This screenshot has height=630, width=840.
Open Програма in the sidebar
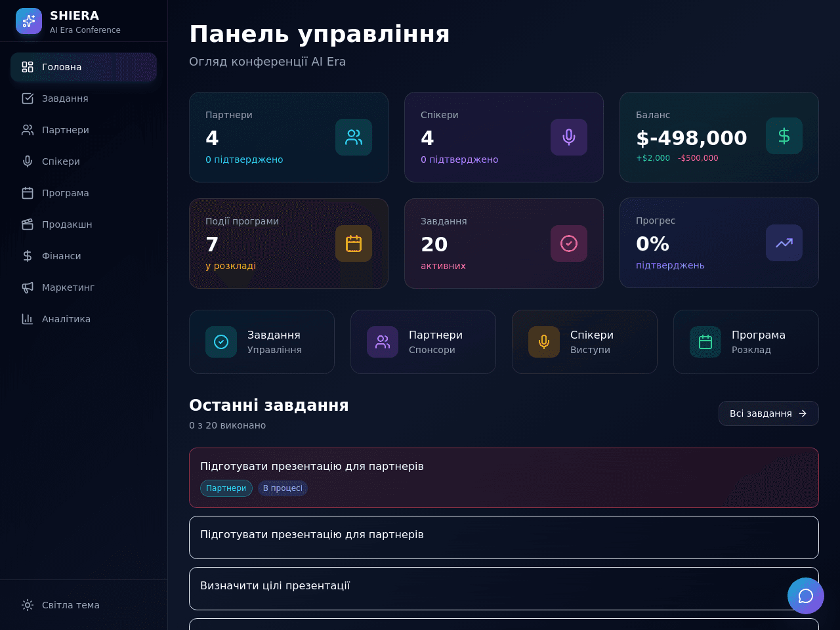click(x=83, y=193)
